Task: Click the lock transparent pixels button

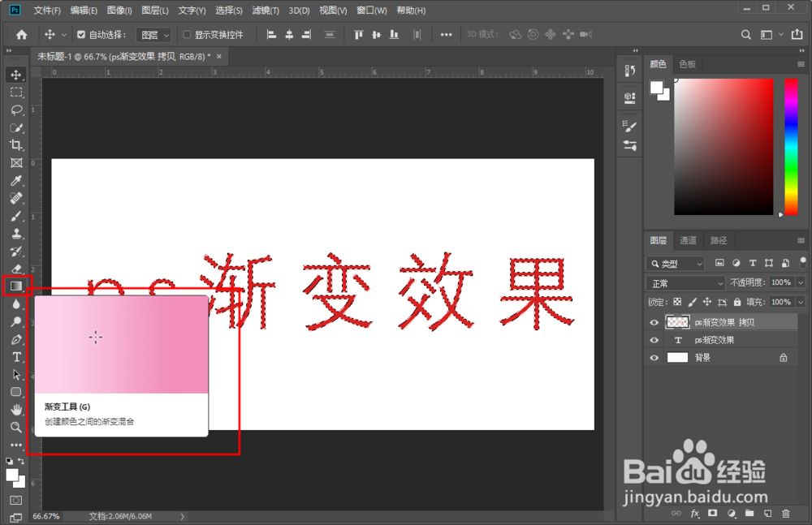Action: 676,301
